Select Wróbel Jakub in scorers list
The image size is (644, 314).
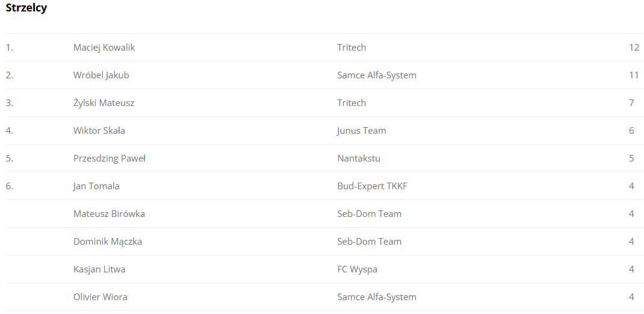click(101, 75)
